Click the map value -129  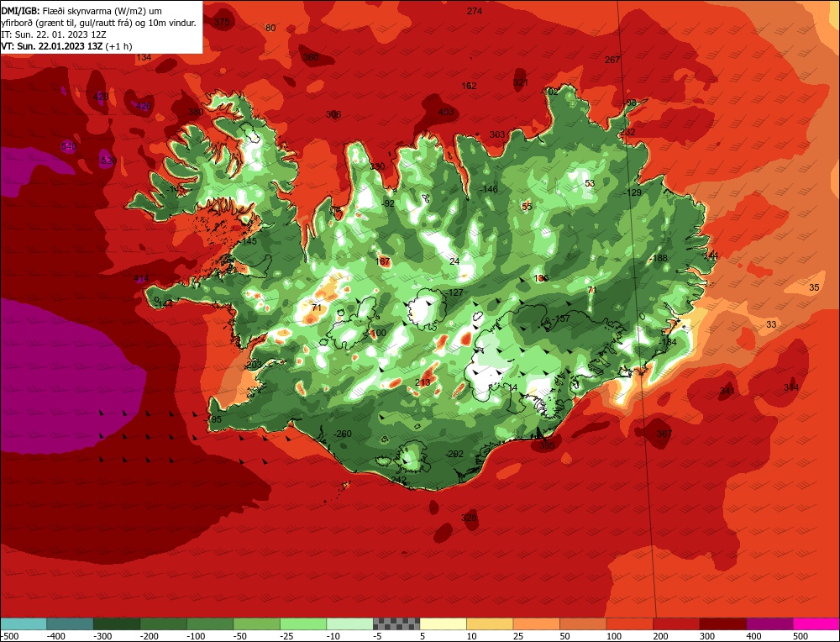[x=633, y=192]
